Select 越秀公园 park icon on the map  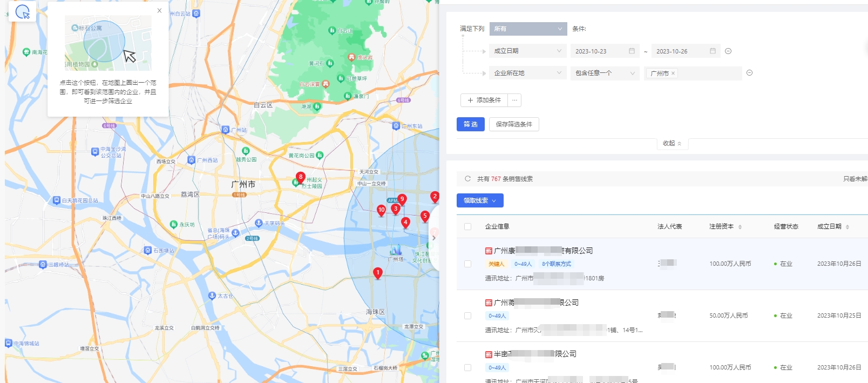[246, 151]
